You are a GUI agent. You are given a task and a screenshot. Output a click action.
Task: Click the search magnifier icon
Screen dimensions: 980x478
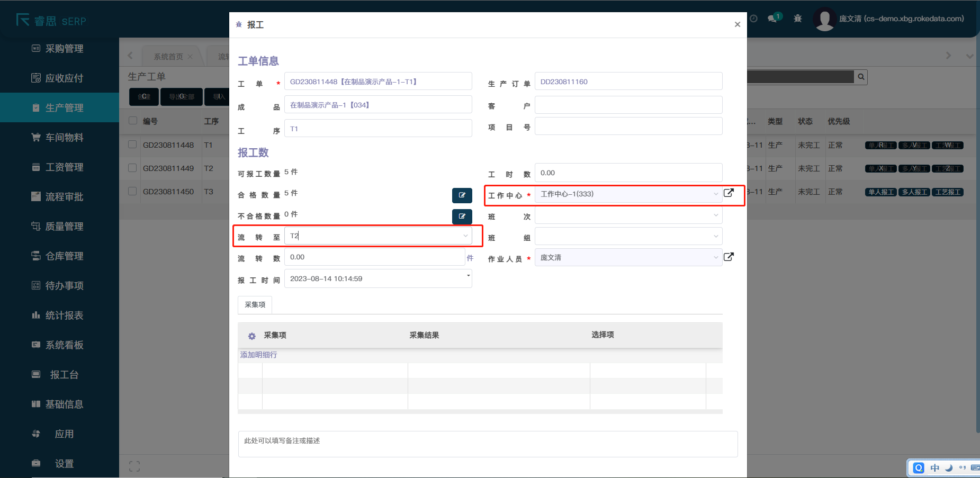click(x=861, y=77)
